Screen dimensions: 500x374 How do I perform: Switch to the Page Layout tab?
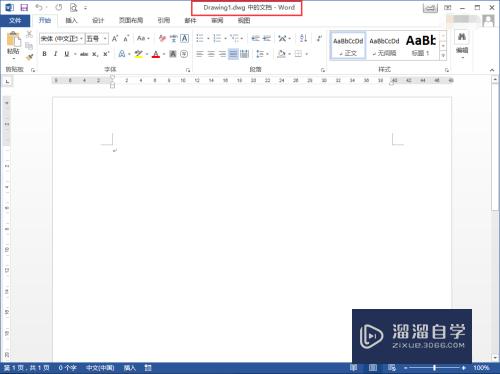[x=131, y=21]
